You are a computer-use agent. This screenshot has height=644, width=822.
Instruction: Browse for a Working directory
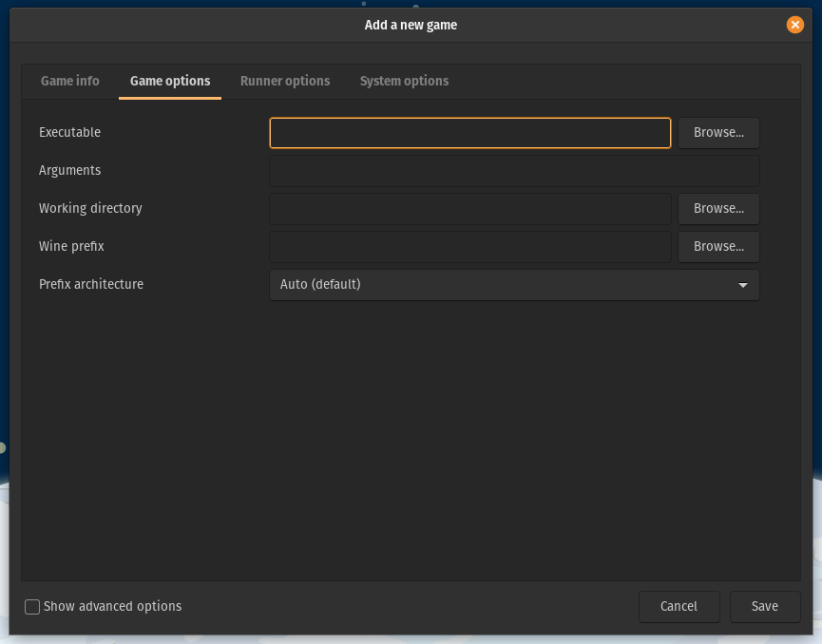pos(717,208)
